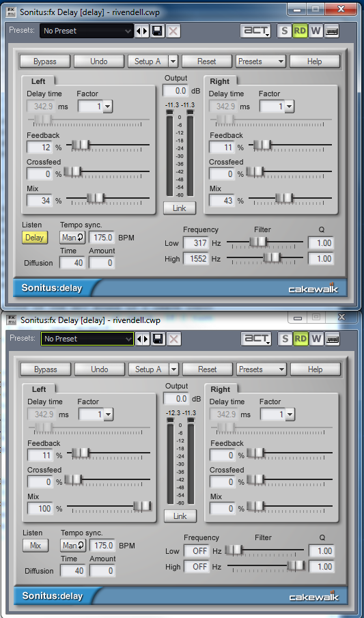
Task: Click the W automation write icon in bottom window
Action: [316, 339]
